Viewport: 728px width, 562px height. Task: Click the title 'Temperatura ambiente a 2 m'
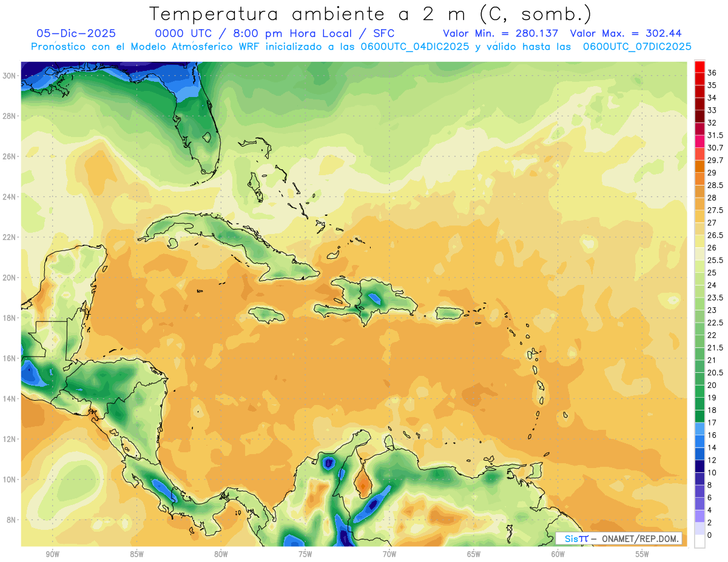click(309, 14)
